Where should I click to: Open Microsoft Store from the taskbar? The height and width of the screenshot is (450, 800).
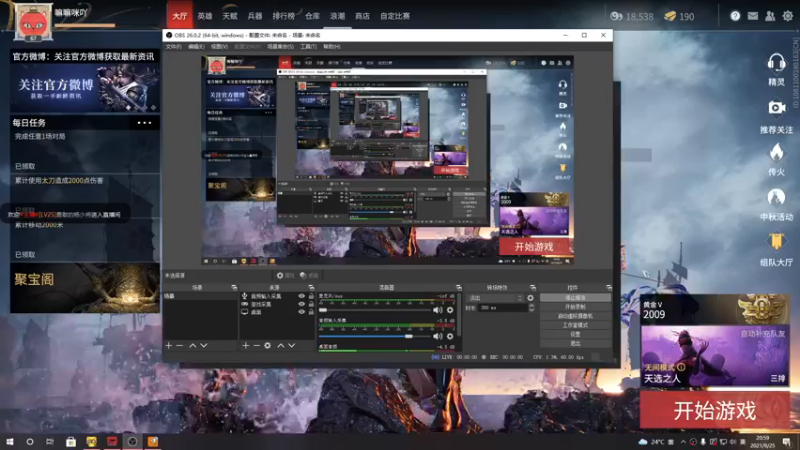pyautogui.click(x=71, y=442)
